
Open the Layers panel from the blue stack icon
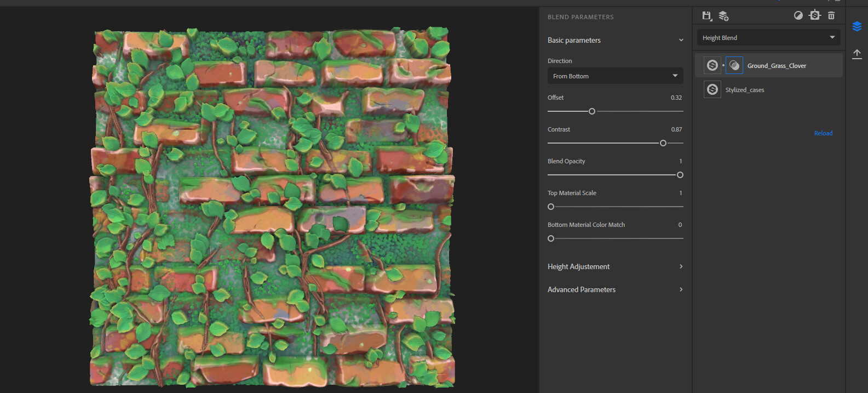857,26
